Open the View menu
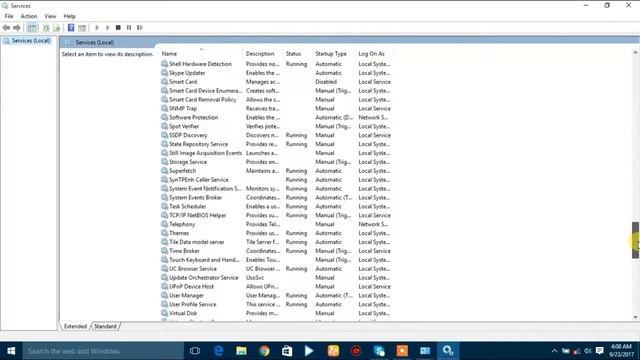 point(50,16)
